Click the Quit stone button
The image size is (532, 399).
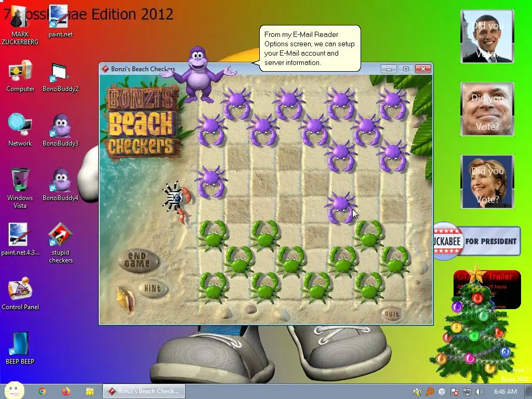(x=392, y=314)
